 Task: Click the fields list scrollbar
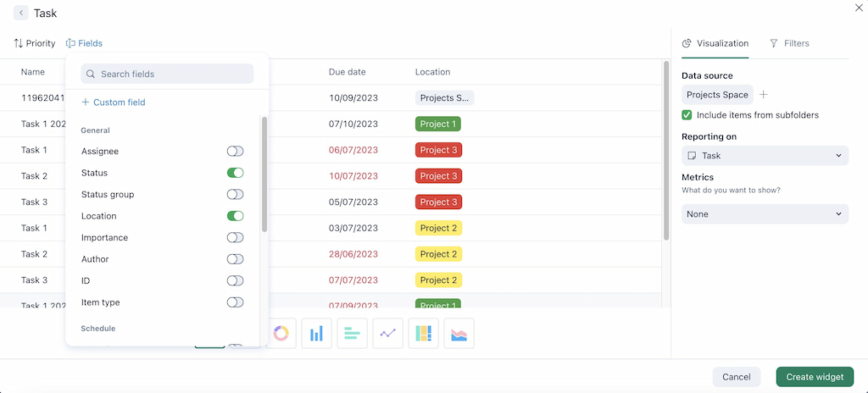[264, 174]
